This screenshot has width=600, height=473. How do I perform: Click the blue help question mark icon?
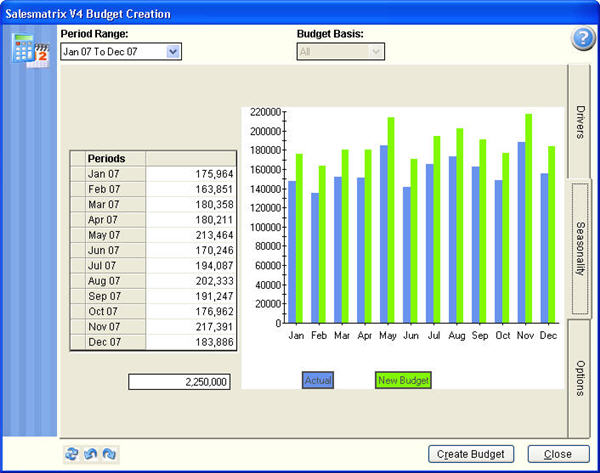(582, 40)
